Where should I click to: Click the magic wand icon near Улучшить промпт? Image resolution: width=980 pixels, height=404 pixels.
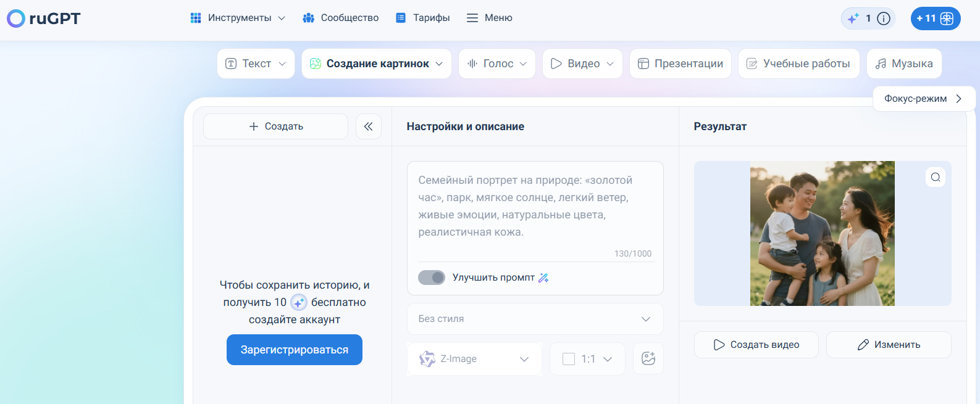click(x=543, y=278)
